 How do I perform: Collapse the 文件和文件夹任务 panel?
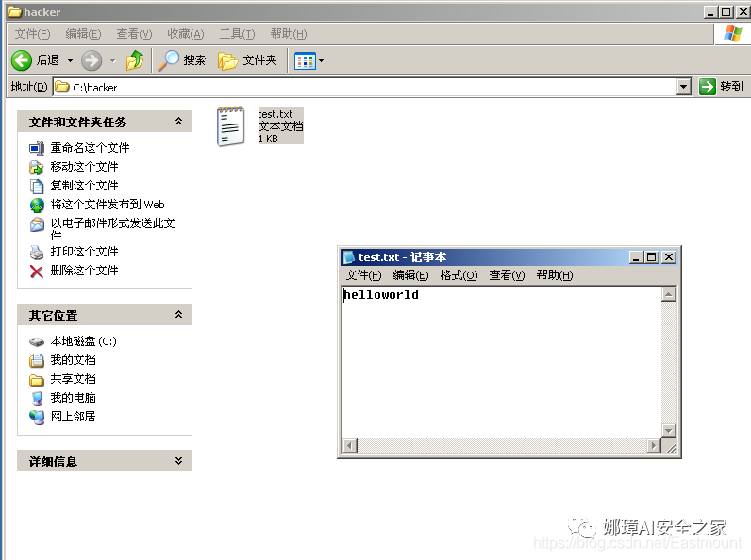click(x=178, y=122)
